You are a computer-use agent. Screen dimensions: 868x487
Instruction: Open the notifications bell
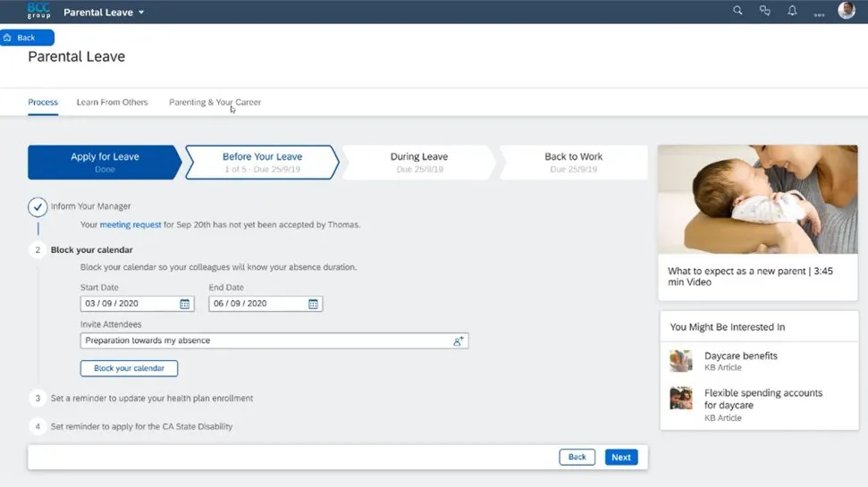point(792,12)
